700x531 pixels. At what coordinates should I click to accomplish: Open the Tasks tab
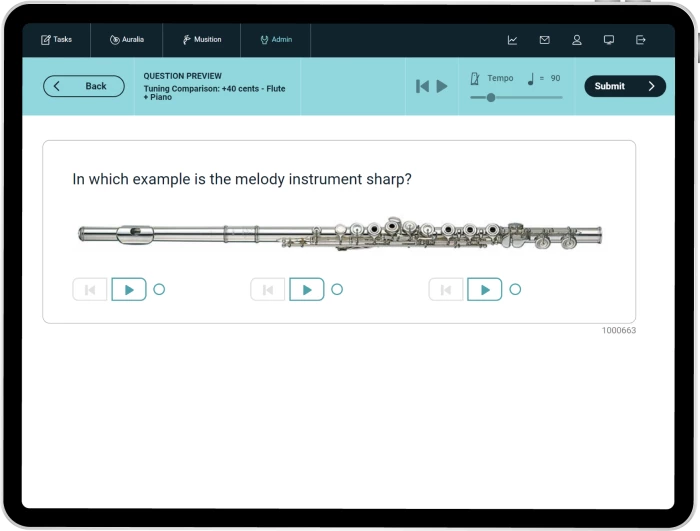click(56, 40)
